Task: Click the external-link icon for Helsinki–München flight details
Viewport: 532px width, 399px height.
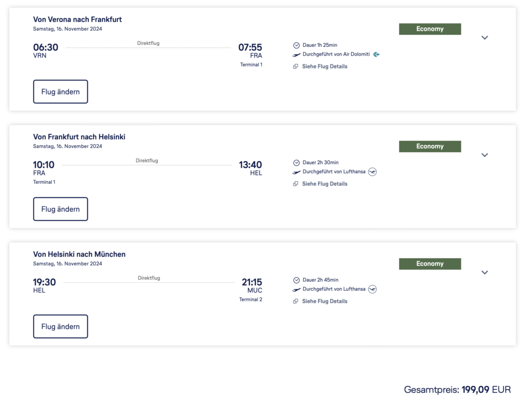Action: click(x=296, y=301)
